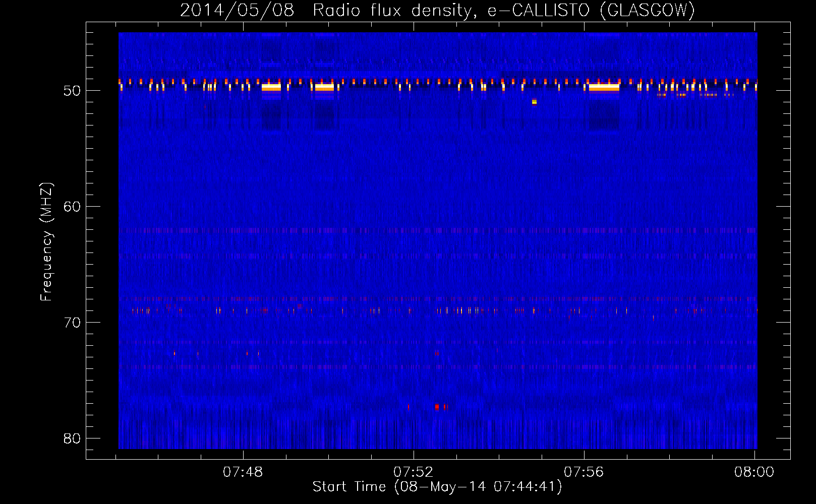Viewport: 816px width, 504px height.
Task: Click the 07:52 time tick label
Action: pos(414,472)
